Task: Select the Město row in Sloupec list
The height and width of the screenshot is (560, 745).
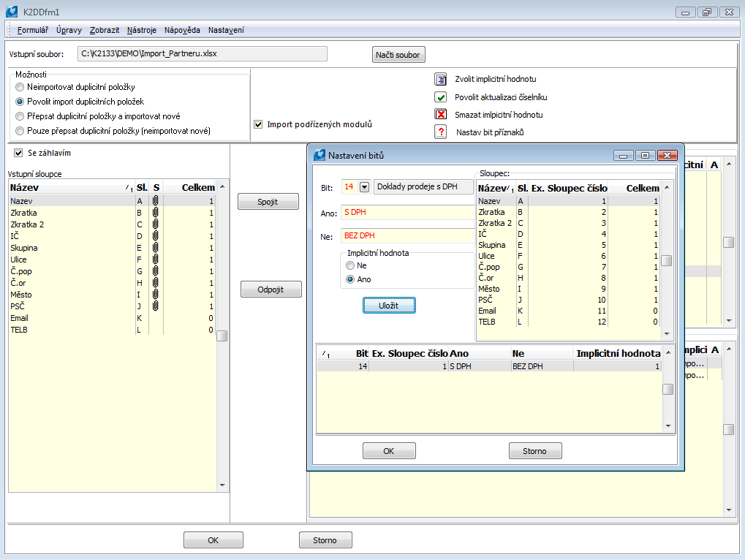Action: pos(568,289)
